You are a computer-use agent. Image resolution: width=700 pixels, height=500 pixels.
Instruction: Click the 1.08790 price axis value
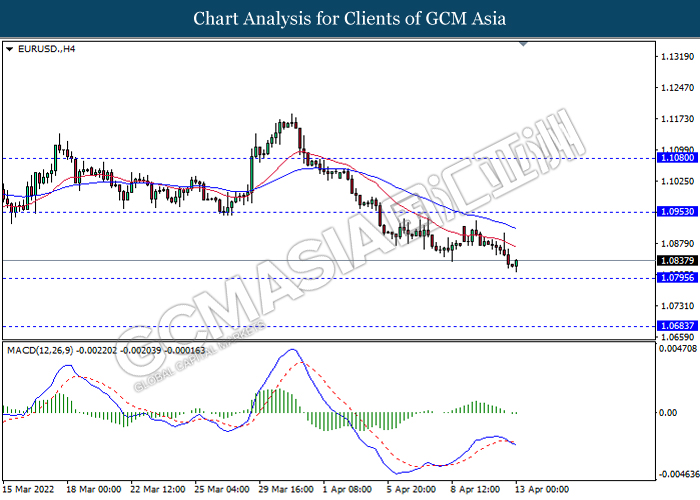click(x=677, y=244)
